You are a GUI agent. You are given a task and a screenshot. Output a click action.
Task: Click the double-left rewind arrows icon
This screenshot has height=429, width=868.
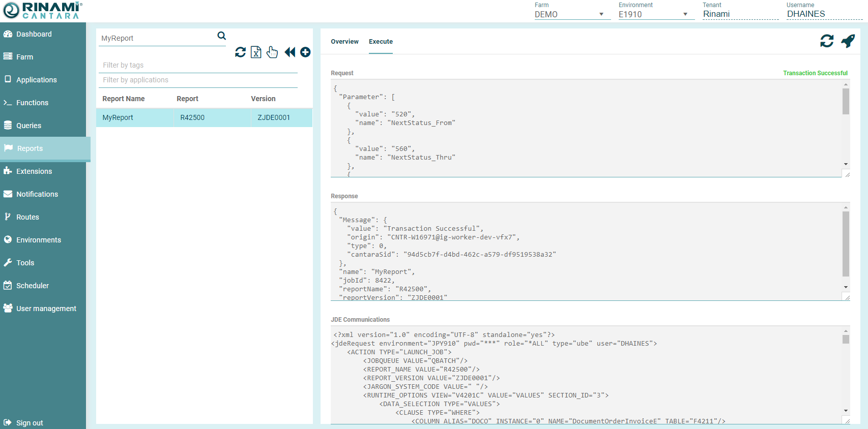click(x=290, y=52)
